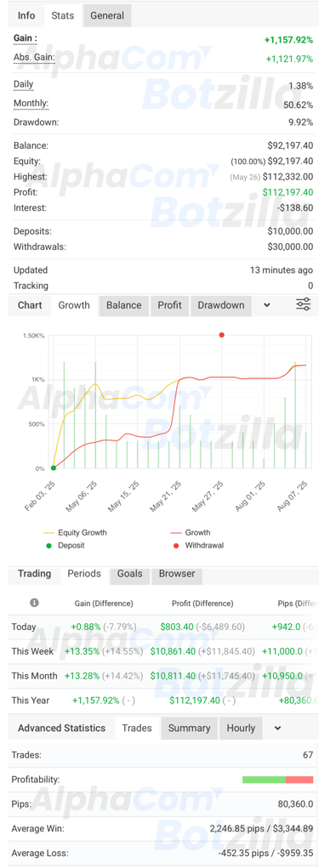Toggle Growth legend line visibility
Screen dimensions: 319x868
coord(191,532)
